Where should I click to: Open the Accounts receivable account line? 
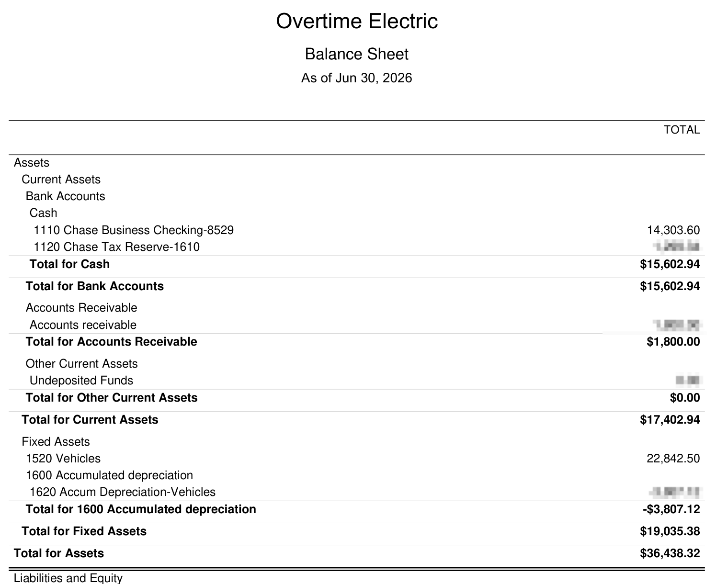(83, 325)
